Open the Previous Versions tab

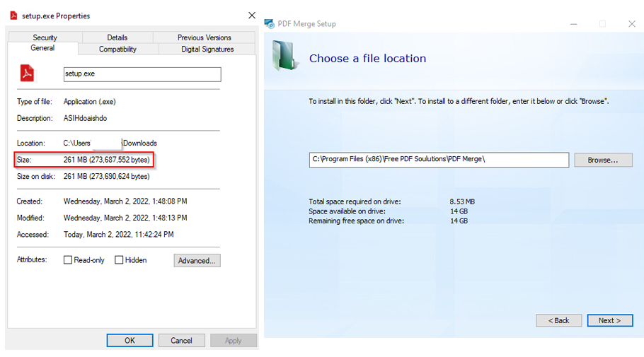[x=204, y=37]
